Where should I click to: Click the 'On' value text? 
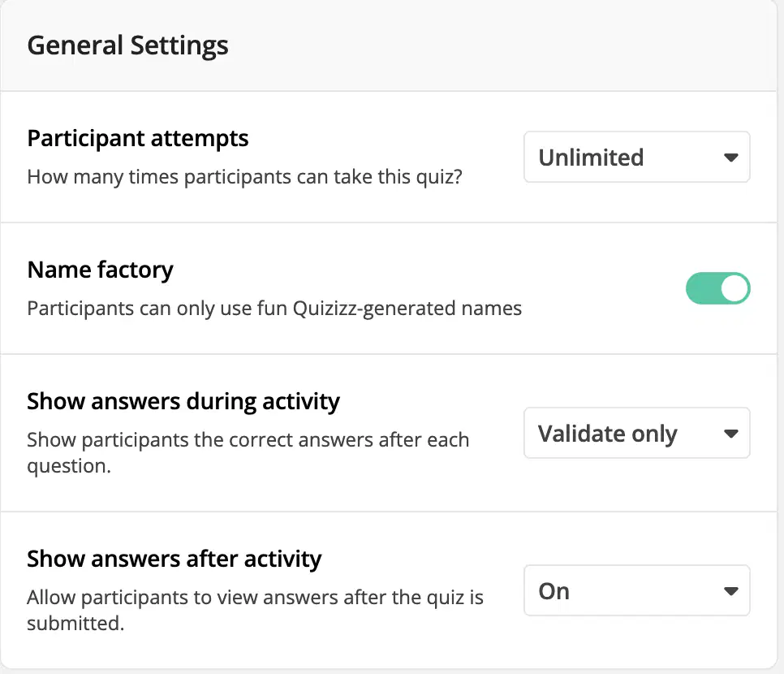(x=554, y=591)
